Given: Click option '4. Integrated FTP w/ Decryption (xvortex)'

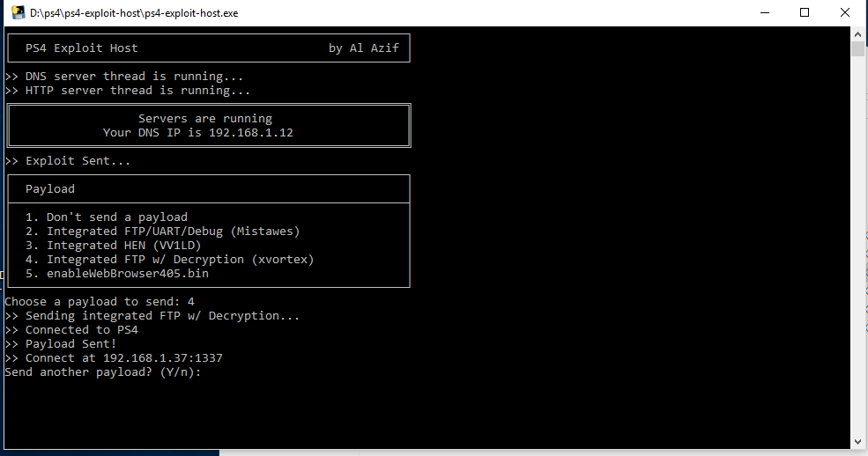Looking at the screenshot, I should (170, 259).
